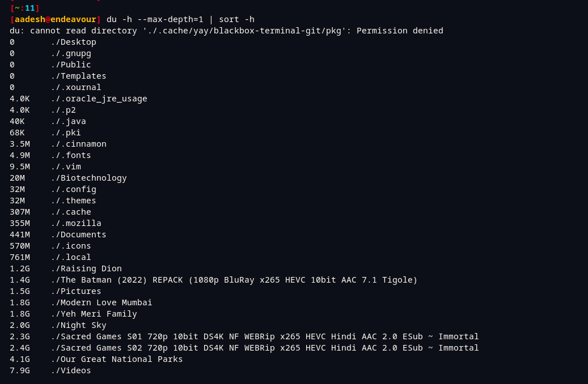Click the ./Modern Love Mumbai entry
This screenshot has width=588, height=384.
pyautogui.click(x=101, y=302)
